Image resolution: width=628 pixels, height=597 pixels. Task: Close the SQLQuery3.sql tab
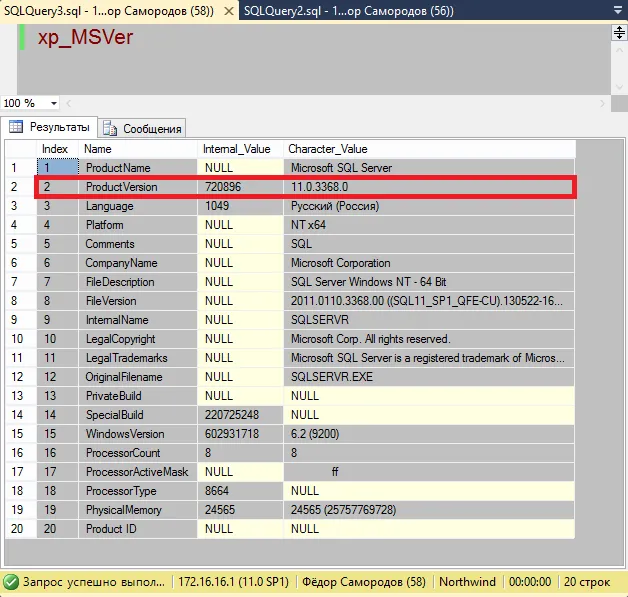tap(227, 11)
